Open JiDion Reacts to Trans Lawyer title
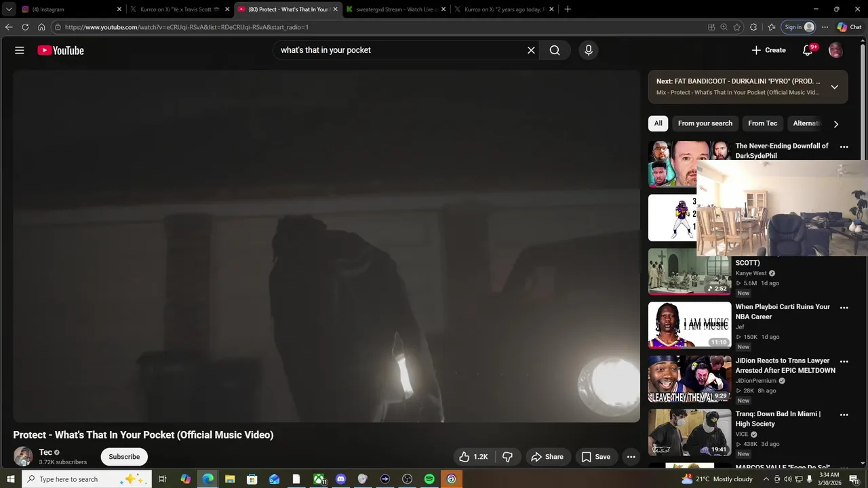 tap(785, 365)
